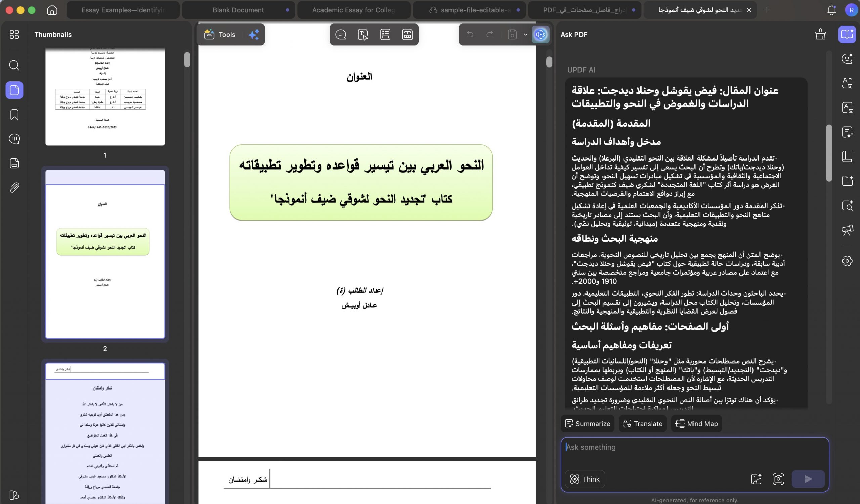Click the Translate button
The height and width of the screenshot is (504, 860).
[x=643, y=423]
